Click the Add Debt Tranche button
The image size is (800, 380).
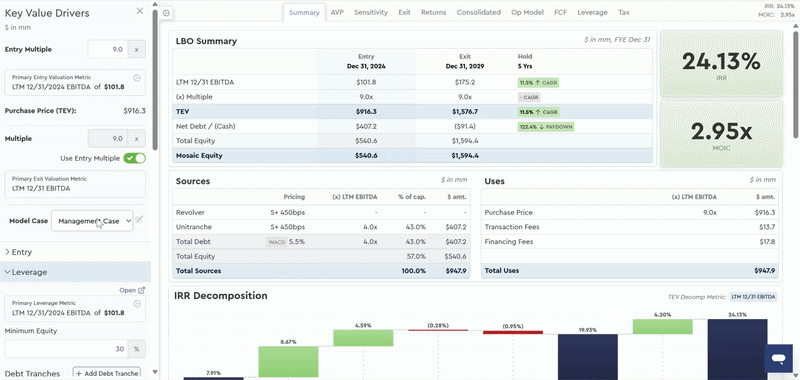click(x=107, y=373)
